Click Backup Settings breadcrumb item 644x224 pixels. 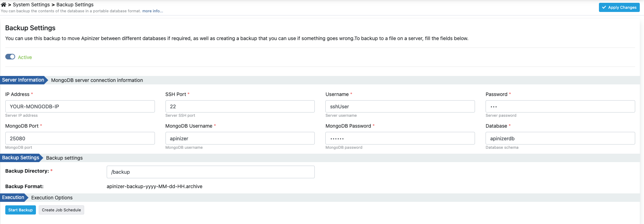75,5
